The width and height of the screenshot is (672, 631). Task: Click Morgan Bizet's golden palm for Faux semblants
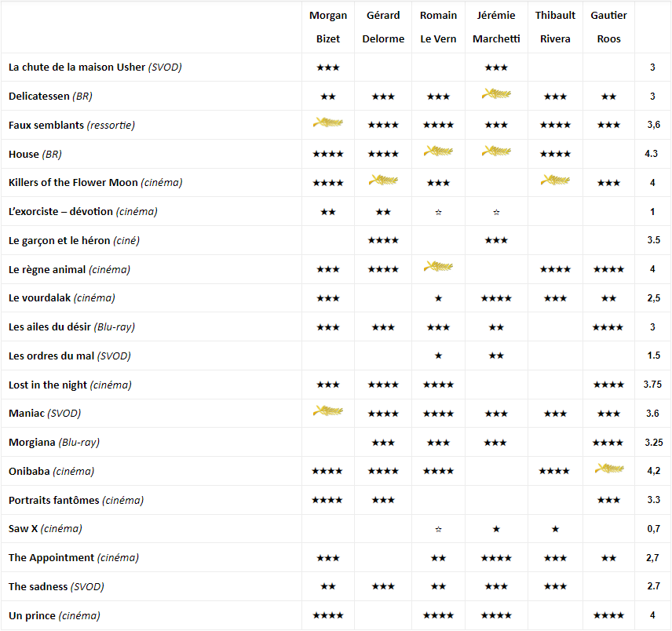coord(328,123)
